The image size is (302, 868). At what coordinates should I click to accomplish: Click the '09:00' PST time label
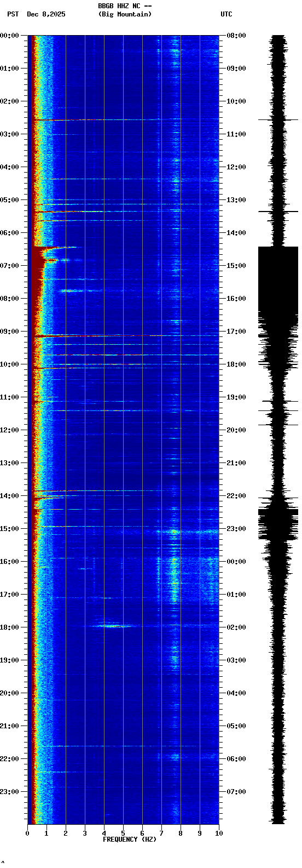coord(9,332)
